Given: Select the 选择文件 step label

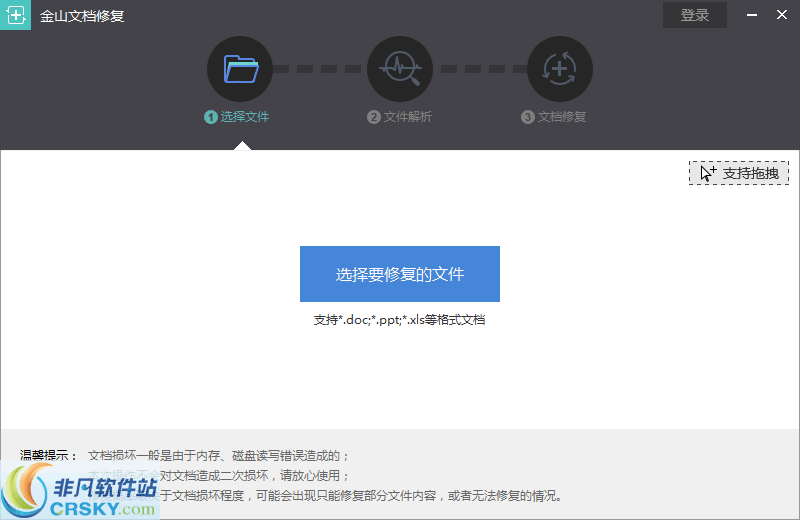Looking at the screenshot, I should (x=244, y=117).
